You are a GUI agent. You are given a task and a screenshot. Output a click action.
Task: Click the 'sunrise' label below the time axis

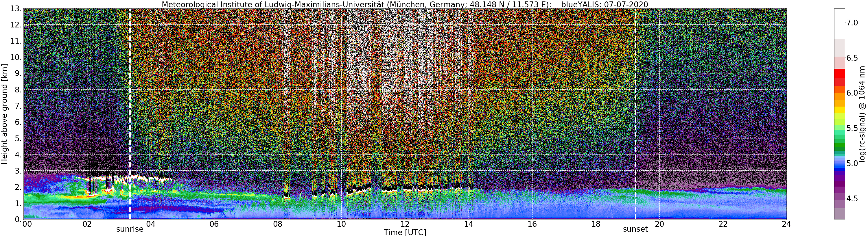pos(130,229)
